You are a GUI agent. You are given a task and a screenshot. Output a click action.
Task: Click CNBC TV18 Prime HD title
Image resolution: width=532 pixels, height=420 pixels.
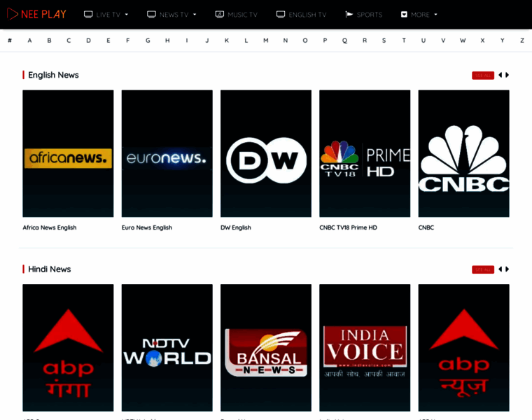(348, 227)
